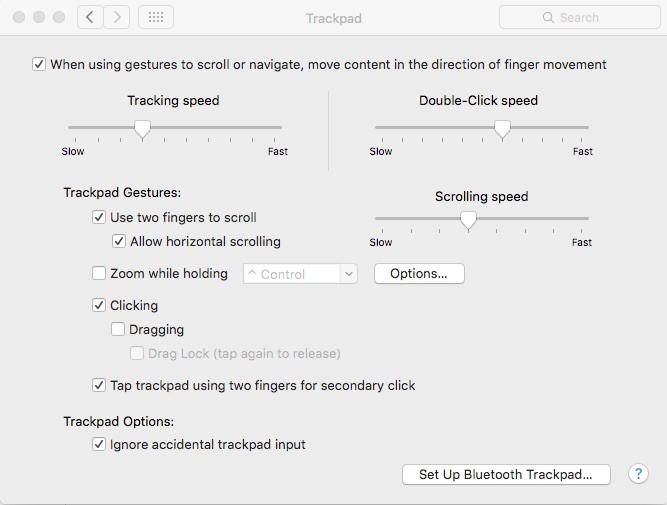Open the help question mark button
The width and height of the screenshot is (667, 505).
[x=638, y=474]
